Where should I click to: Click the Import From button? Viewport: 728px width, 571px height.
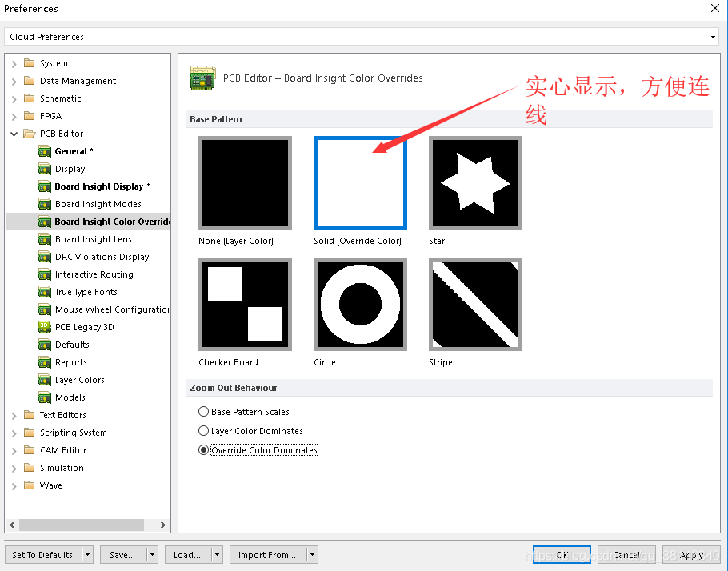pyautogui.click(x=267, y=555)
